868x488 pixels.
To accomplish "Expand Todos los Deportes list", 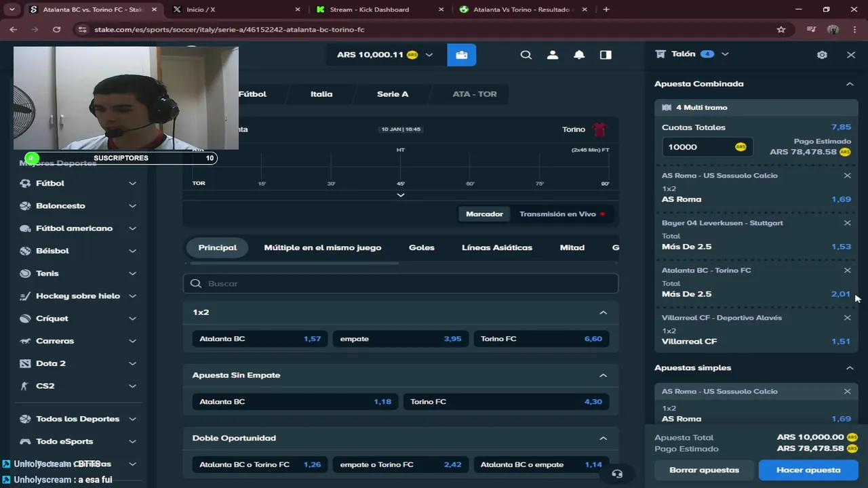I will [x=132, y=419].
